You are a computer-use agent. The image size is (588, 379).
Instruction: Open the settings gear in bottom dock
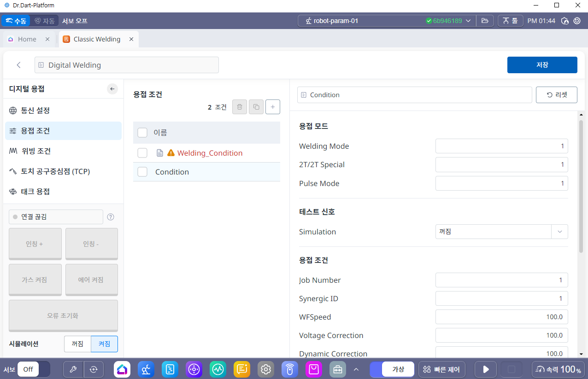click(265, 369)
